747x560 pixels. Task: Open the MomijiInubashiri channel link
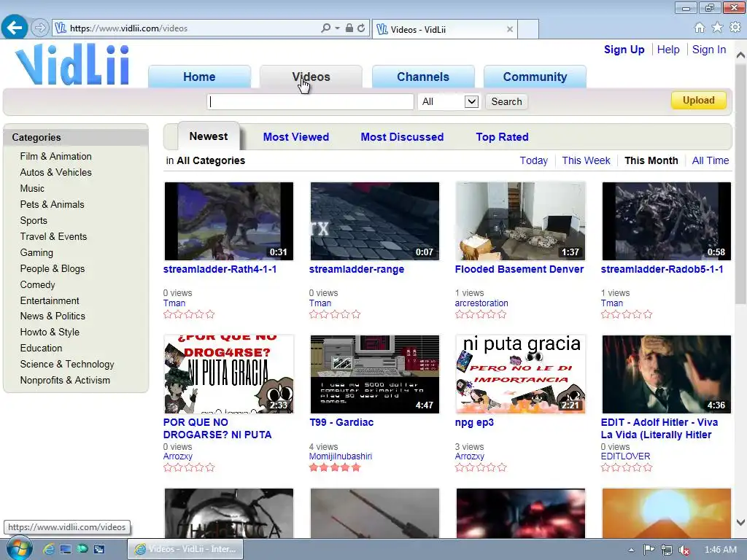pos(340,456)
